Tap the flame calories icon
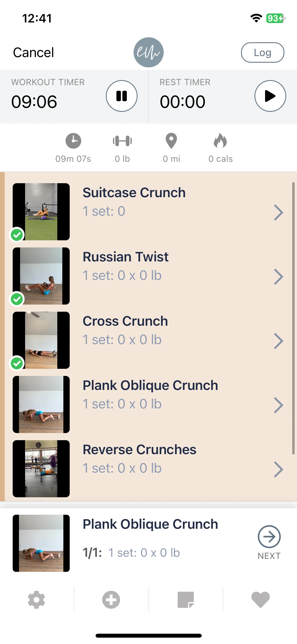 (x=220, y=140)
